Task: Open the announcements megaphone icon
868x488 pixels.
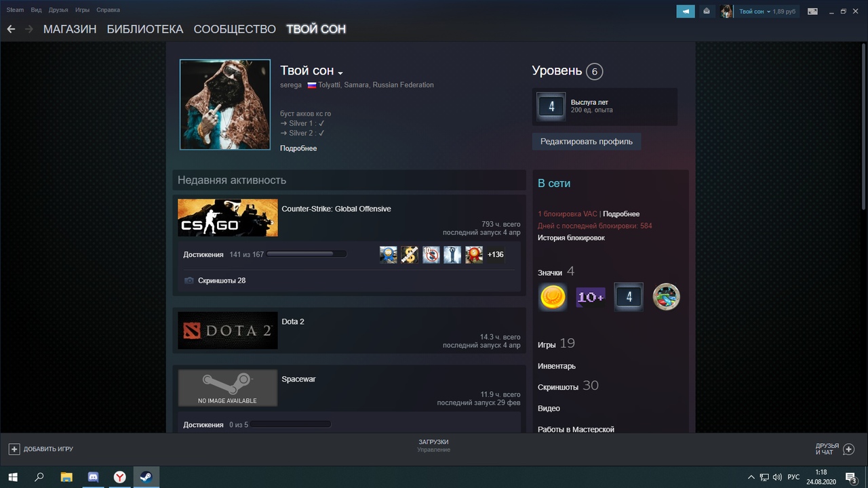Action: (x=686, y=11)
